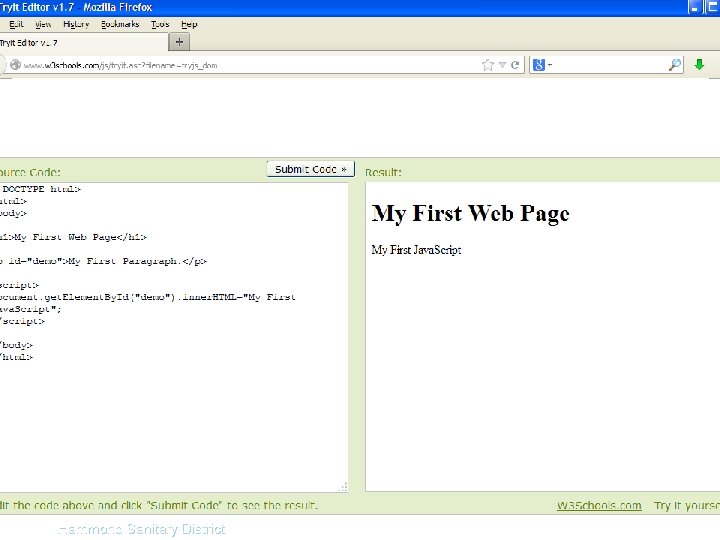Click the site identity globe icon

[x=15, y=65]
